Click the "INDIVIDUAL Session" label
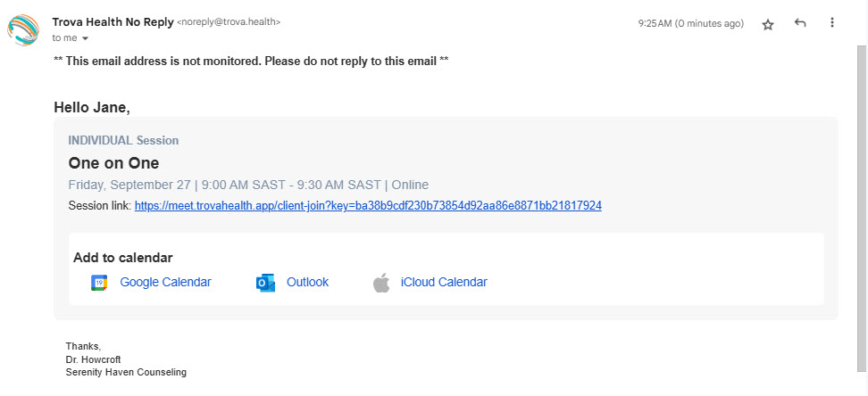868x396 pixels. tap(123, 141)
